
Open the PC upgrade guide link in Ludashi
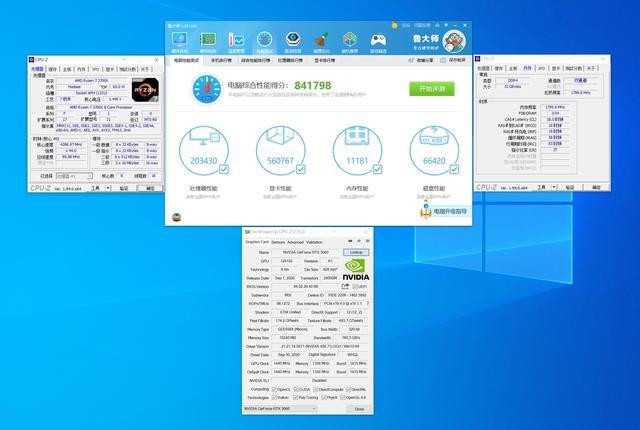click(450, 211)
